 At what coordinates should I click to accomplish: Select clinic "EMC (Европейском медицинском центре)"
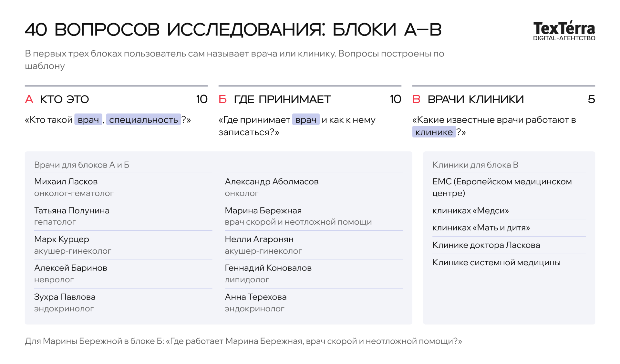[502, 187]
